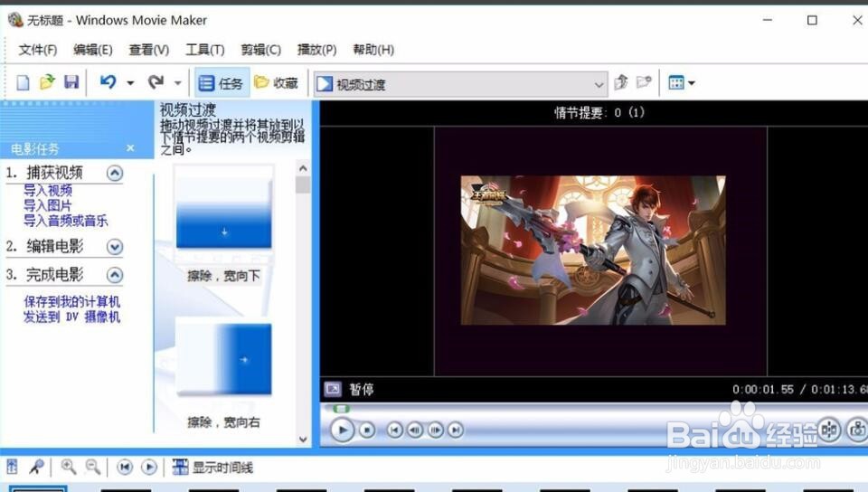Step to previous frame
The image size is (868, 492).
pos(415,430)
